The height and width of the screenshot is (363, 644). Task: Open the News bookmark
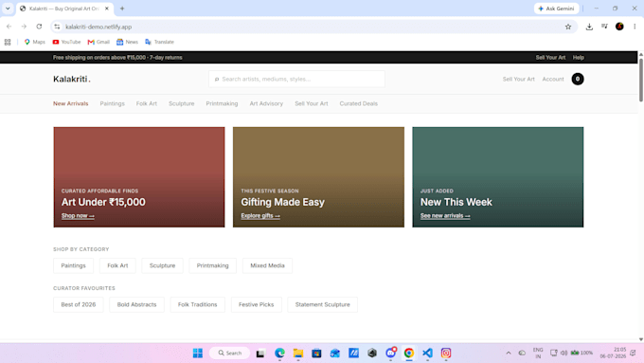(127, 42)
